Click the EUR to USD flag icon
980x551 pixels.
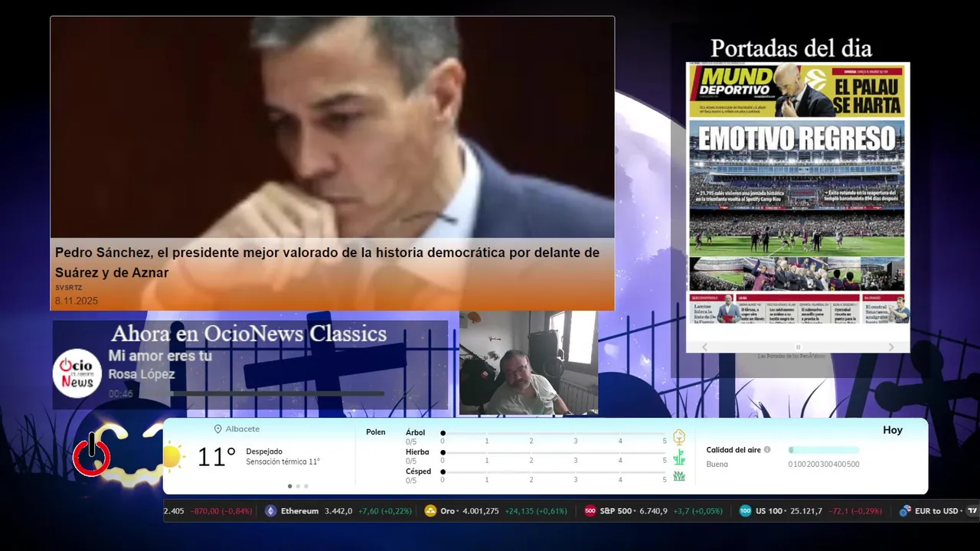pyautogui.click(x=905, y=511)
